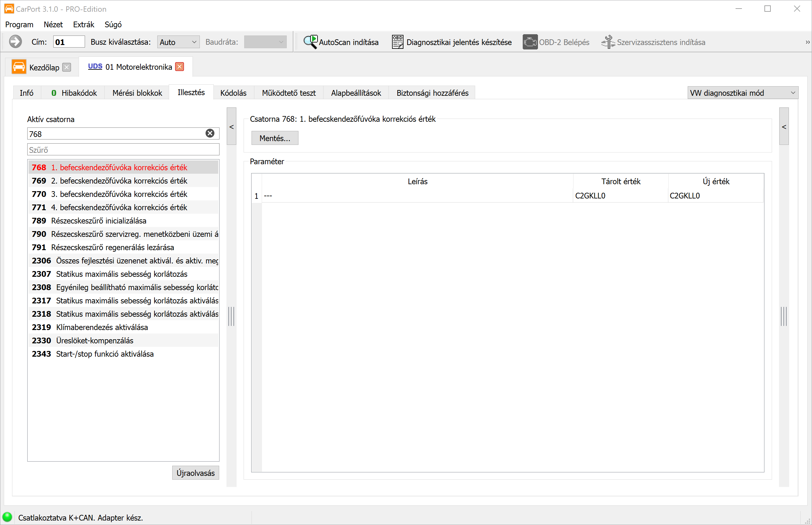Close the 01 Motorelektronika tab

click(180, 67)
